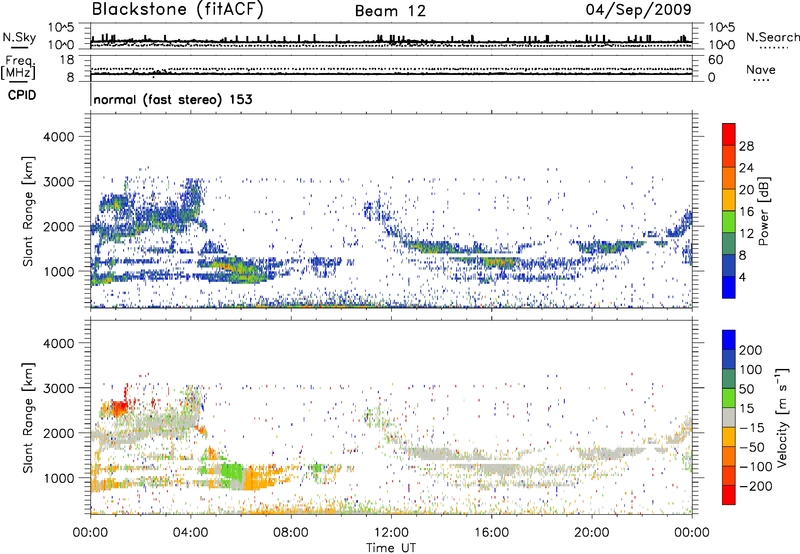
Task: Click the '08:00' time tick label
Action: tap(290, 533)
